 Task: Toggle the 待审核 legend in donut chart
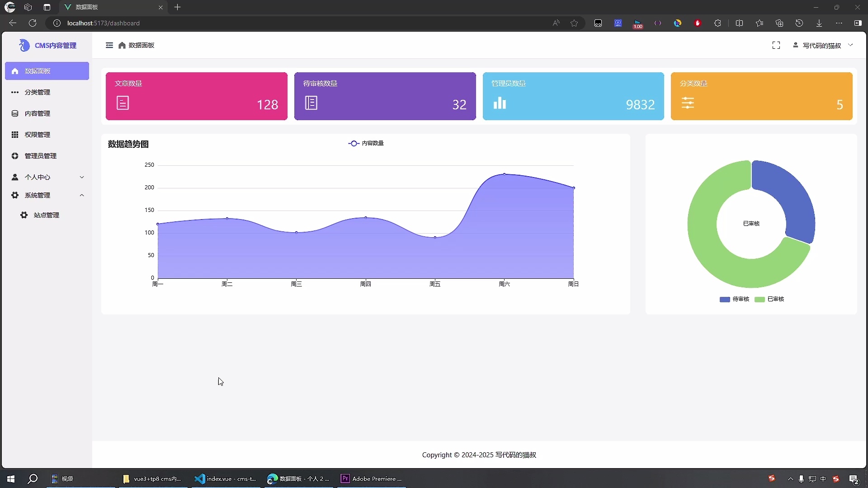[734, 299]
